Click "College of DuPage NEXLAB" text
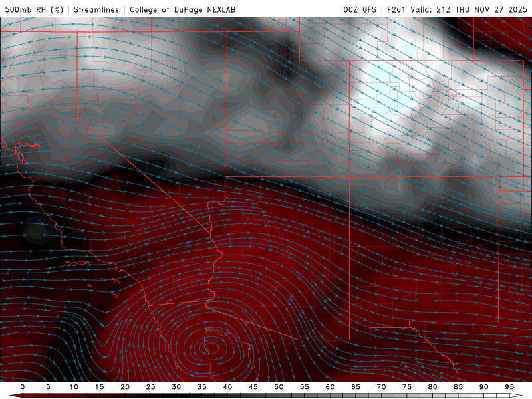The height and width of the screenshot is (399, 532). tap(182, 9)
